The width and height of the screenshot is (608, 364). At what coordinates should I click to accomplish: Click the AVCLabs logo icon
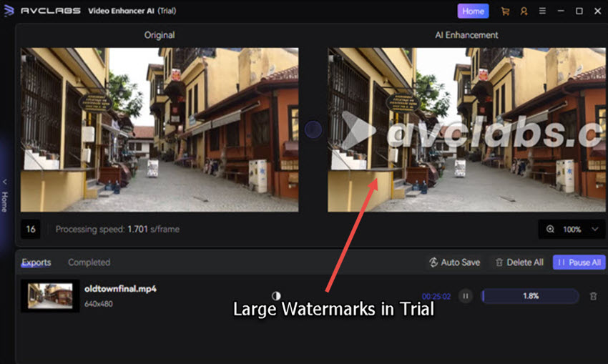click(x=9, y=11)
